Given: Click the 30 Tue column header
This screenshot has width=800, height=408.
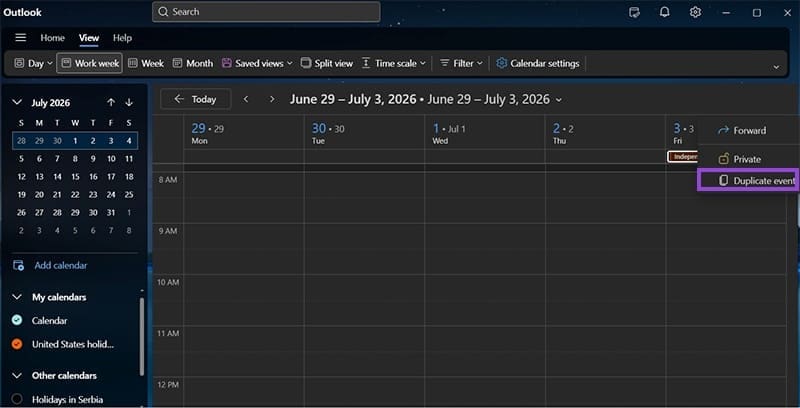Looking at the screenshot, I should coord(364,133).
